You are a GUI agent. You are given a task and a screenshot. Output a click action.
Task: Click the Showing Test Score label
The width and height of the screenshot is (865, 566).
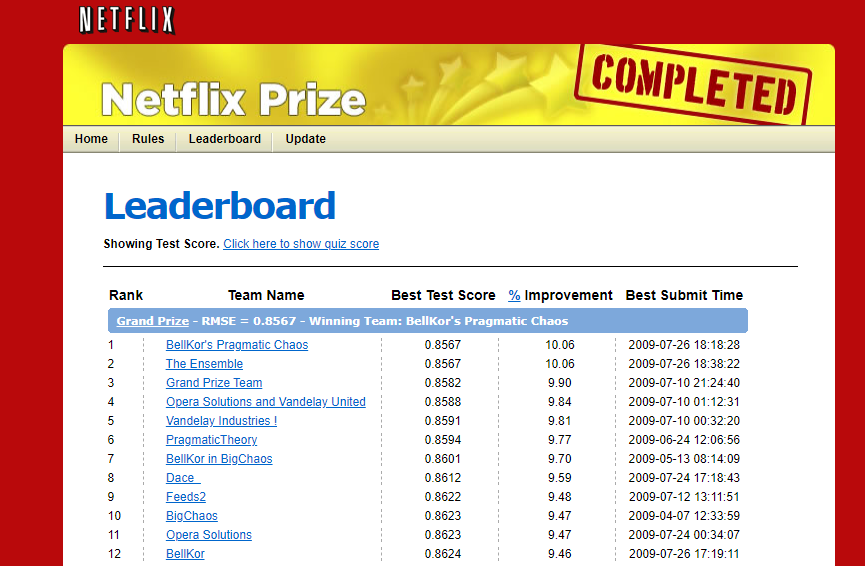tap(162, 244)
